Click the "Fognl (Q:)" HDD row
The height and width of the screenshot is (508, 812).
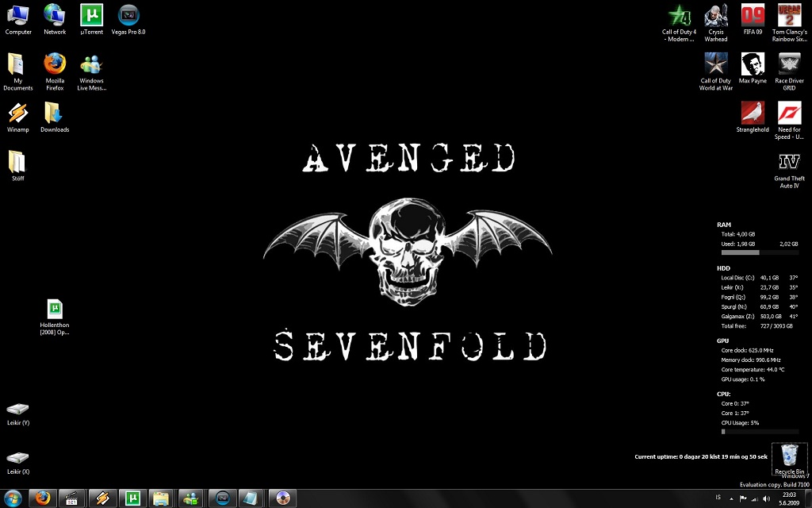[759, 297]
